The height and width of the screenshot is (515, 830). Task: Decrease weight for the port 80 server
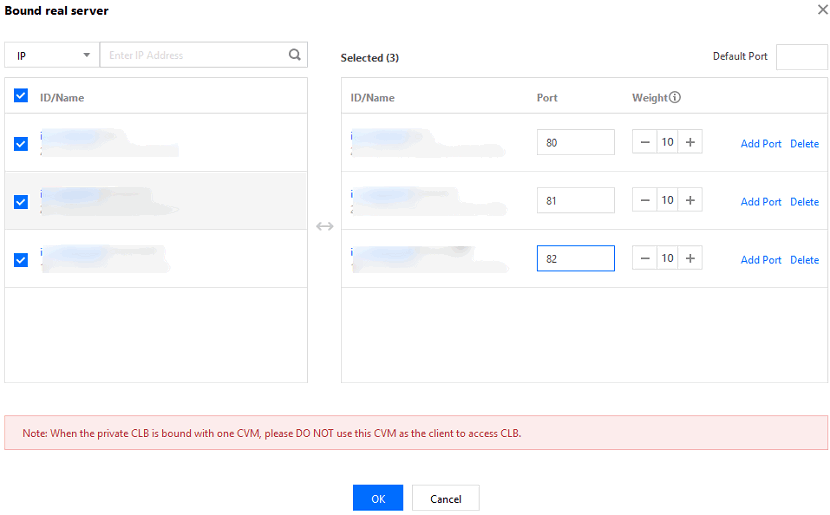[645, 142]
